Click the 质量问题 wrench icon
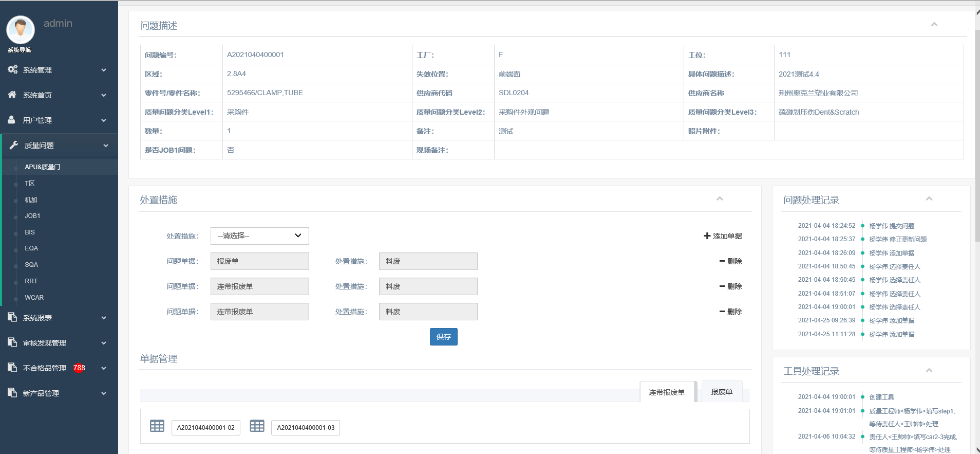 [x=14, y=145]
